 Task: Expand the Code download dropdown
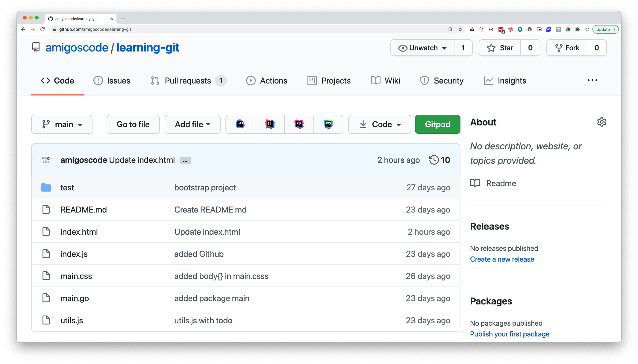[380, 124]
